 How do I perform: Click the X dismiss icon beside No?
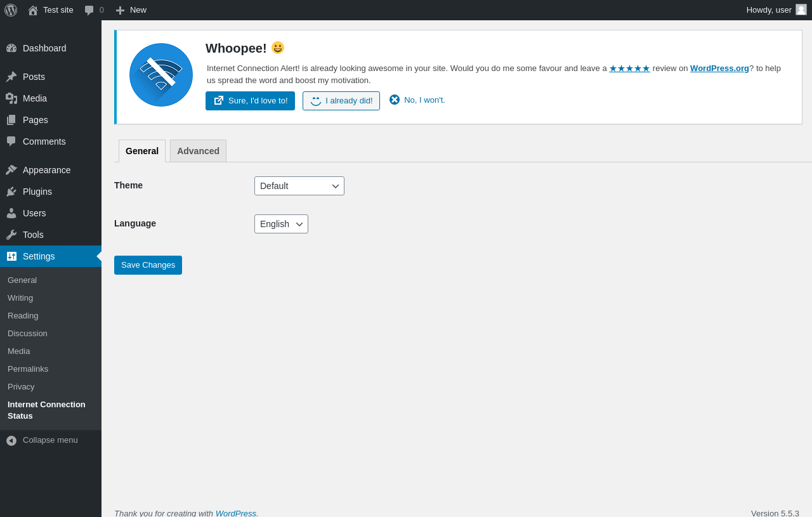tap(395, 100)
